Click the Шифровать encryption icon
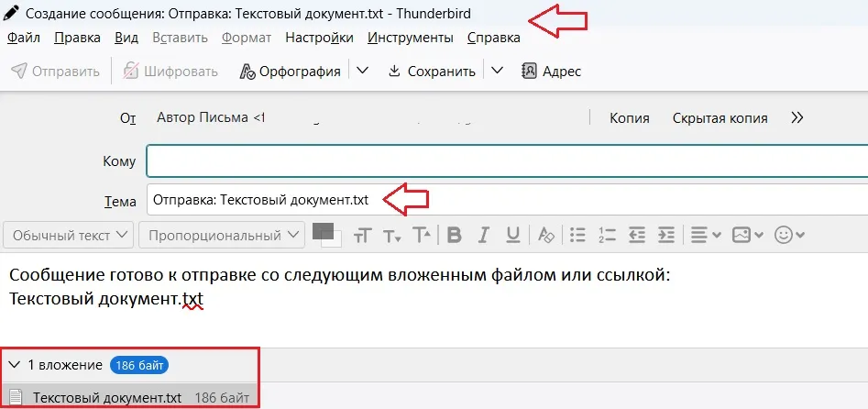 (131, 72)
